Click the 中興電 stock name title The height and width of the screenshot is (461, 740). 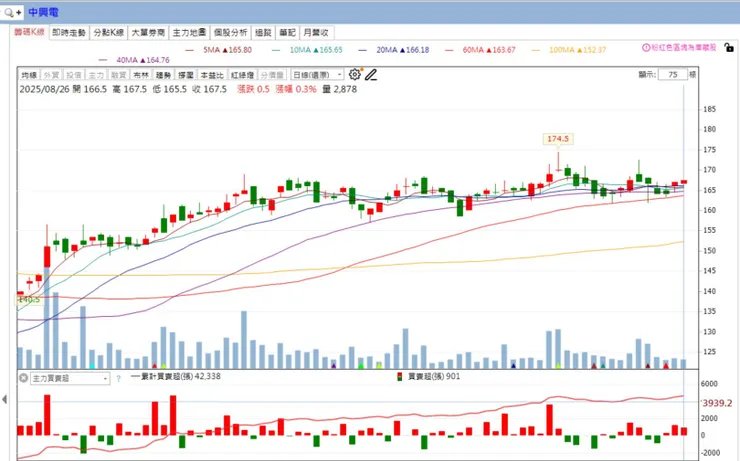[43, 12]
